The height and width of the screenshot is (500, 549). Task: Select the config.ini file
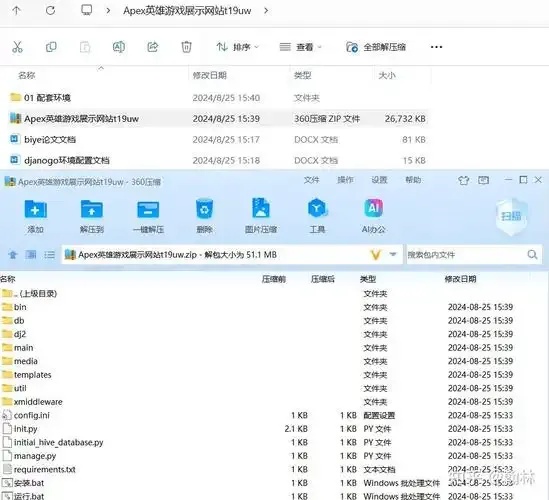click(x=26, y=415)
